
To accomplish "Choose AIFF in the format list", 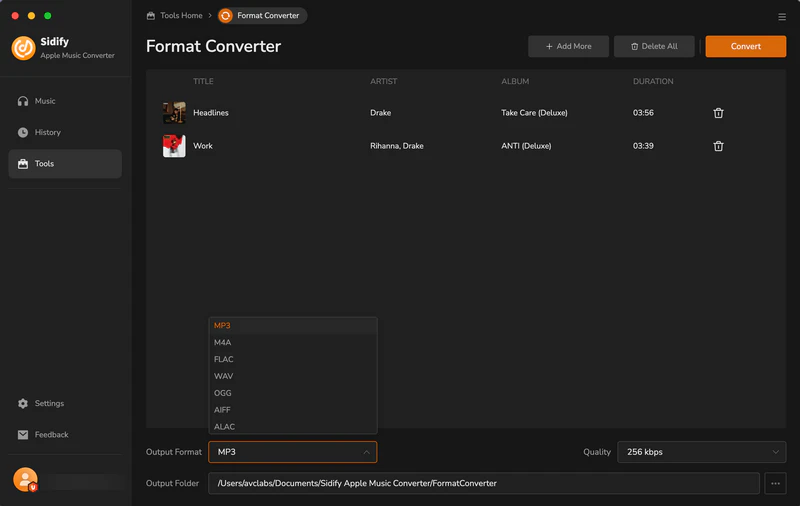I will pos(293,410).
